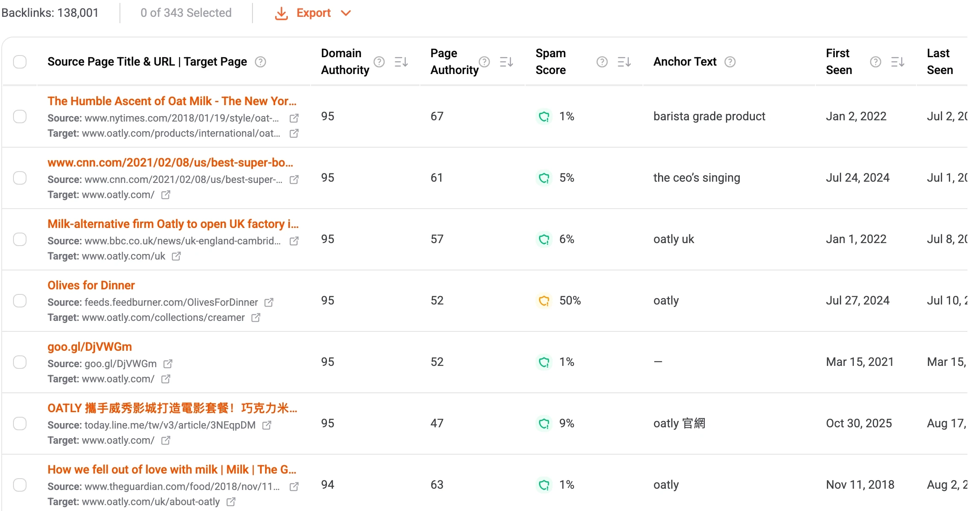
Task: Open feeds.feedburner.com source external link icon
Action: point(269,302)
